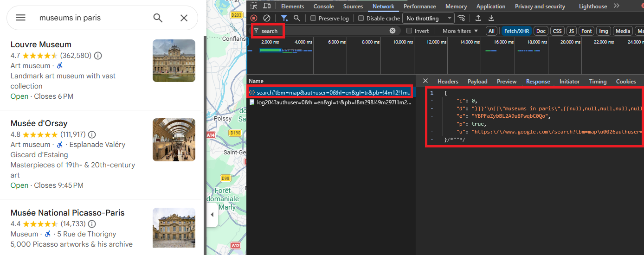
Task: Open the Timing tab in details
Action: (x=598, y=82)
